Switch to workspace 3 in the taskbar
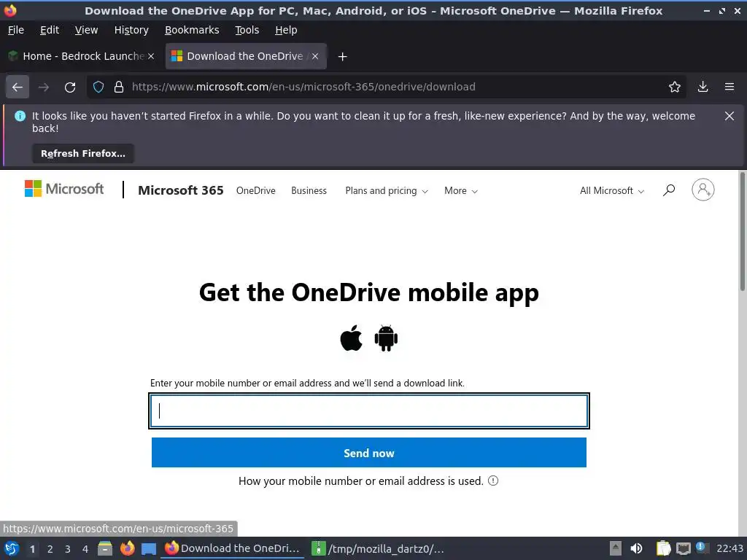 pyautogui.click(x=68, y=549)
